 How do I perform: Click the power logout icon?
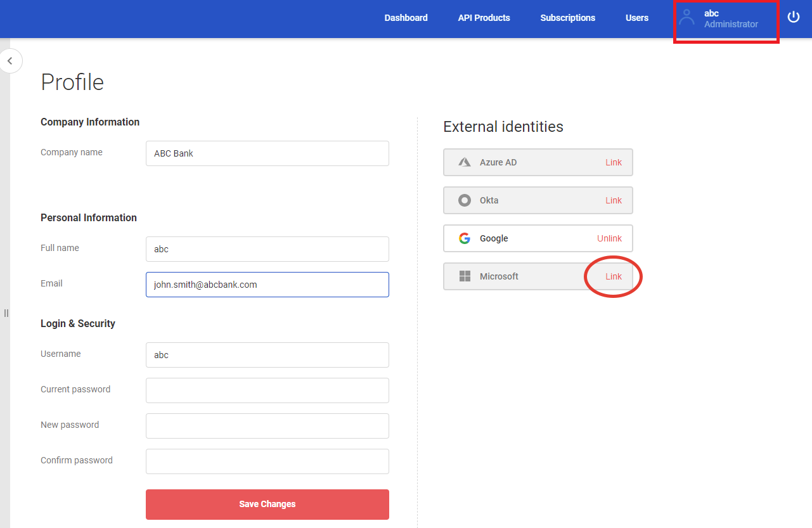[x=794, y=17]
